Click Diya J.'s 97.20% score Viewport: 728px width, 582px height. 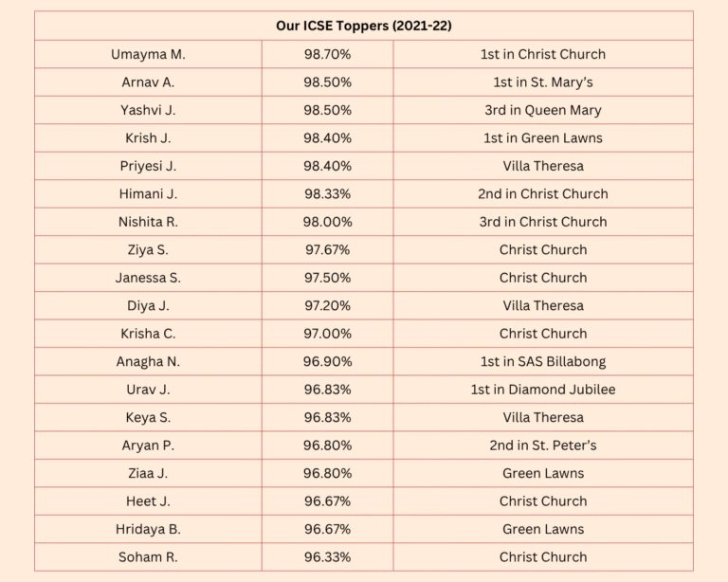[327, 305]
